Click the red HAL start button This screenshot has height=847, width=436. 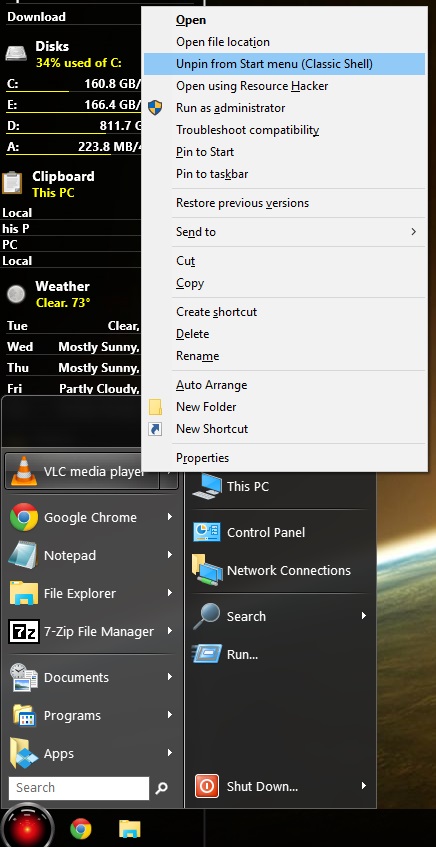coord(27,828)
